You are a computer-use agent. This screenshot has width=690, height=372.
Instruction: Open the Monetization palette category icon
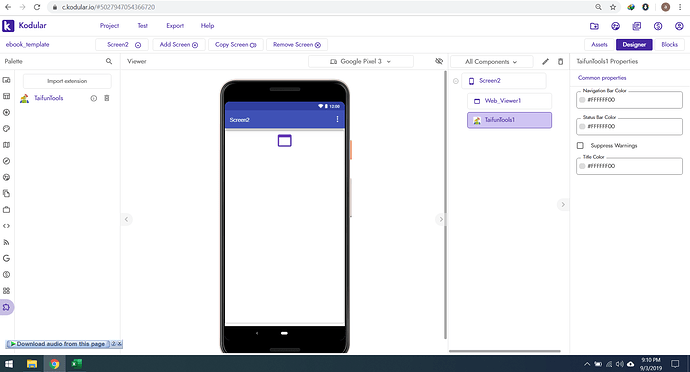coord(7,275)
